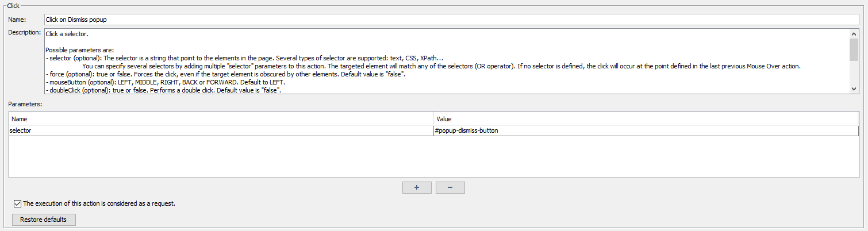Click the description scrollbar down arrow
This screenshot has height=231, width=868.
pyautogui.click(x=854, y=89)
